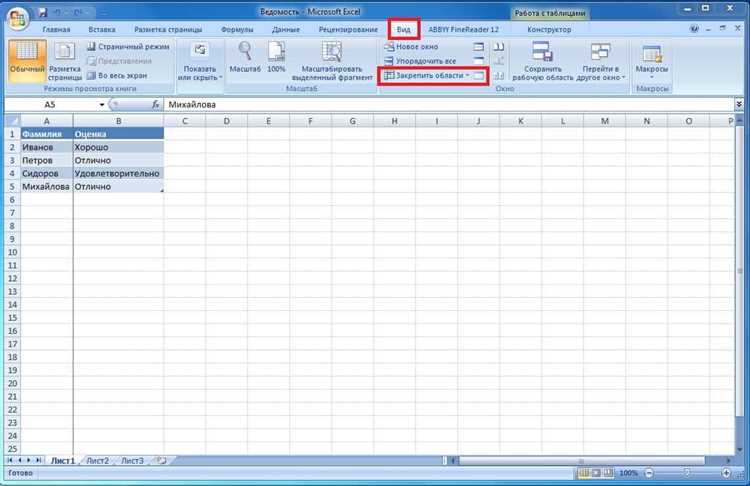Expand the formula bar with the chevron
This screenshot has height=486, width=750.
[739, 104]
